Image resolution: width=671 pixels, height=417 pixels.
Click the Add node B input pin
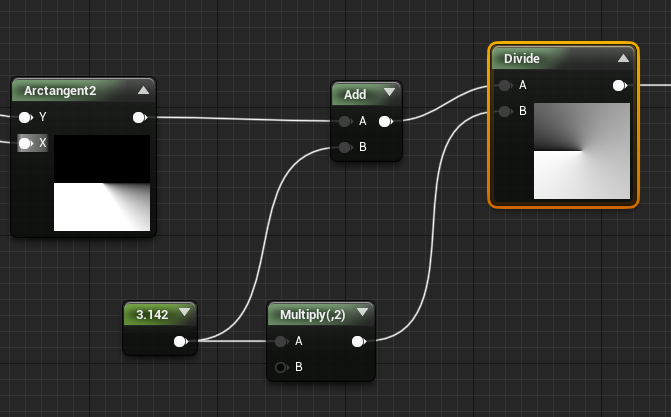click(x=345, y=148)
